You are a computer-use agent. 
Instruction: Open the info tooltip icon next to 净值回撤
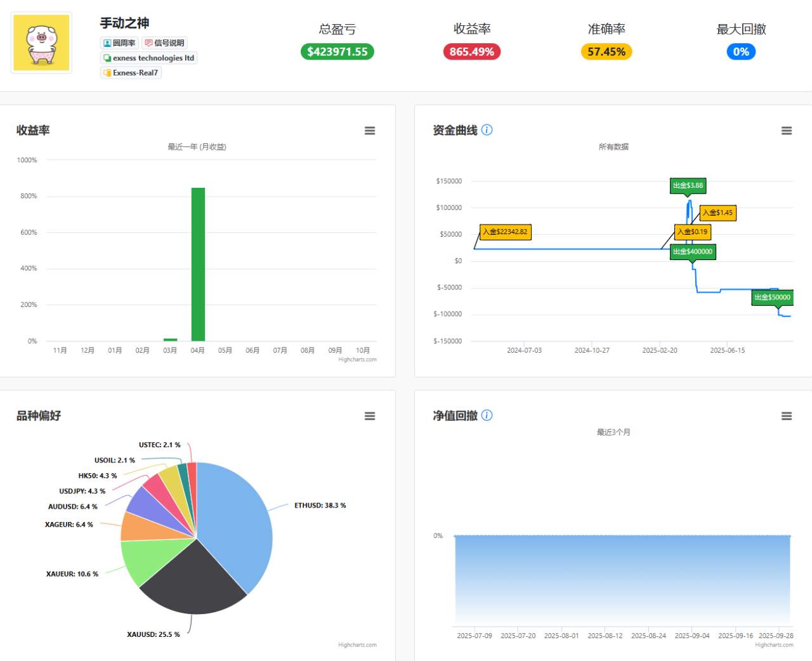[x=487, y=415]
